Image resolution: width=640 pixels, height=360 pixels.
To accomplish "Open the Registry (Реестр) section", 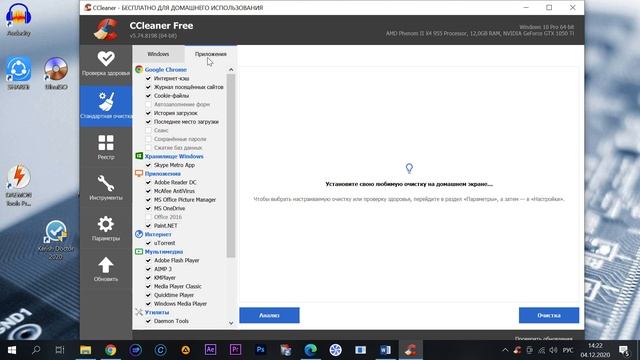I will tap(106, 147).
